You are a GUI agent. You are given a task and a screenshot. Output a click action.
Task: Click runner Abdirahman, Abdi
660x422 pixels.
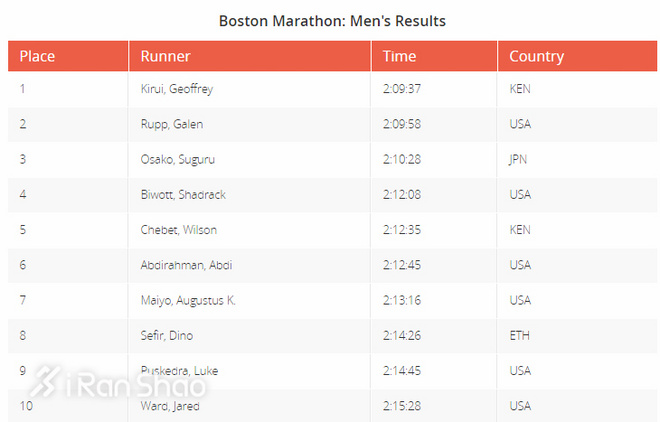[x=186, y=265]
